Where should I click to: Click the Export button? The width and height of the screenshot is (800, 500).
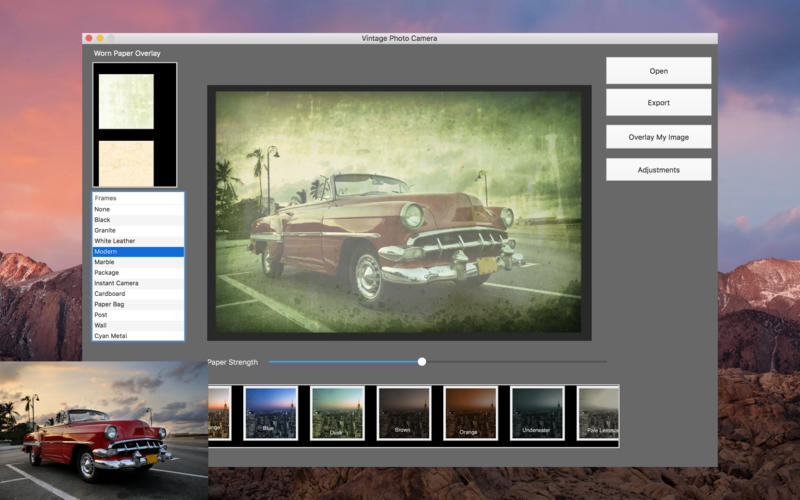[x=658, y=103]
